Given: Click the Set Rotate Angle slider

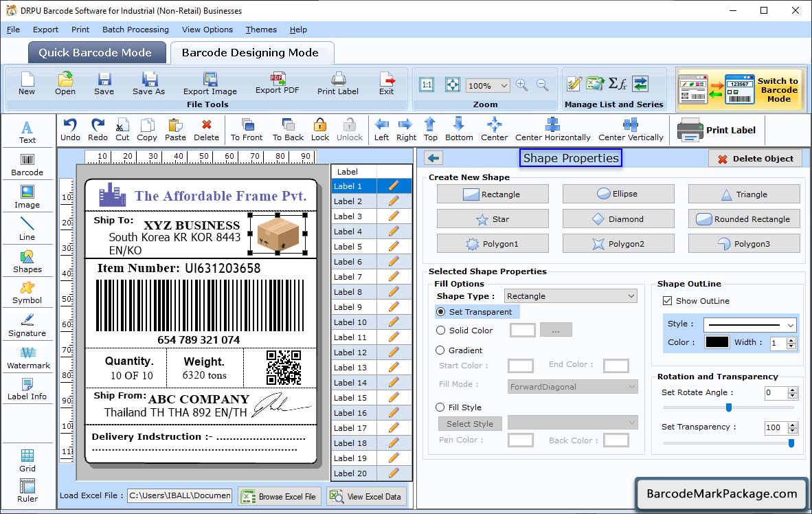Looking at the screenshot, I should 728,407.
